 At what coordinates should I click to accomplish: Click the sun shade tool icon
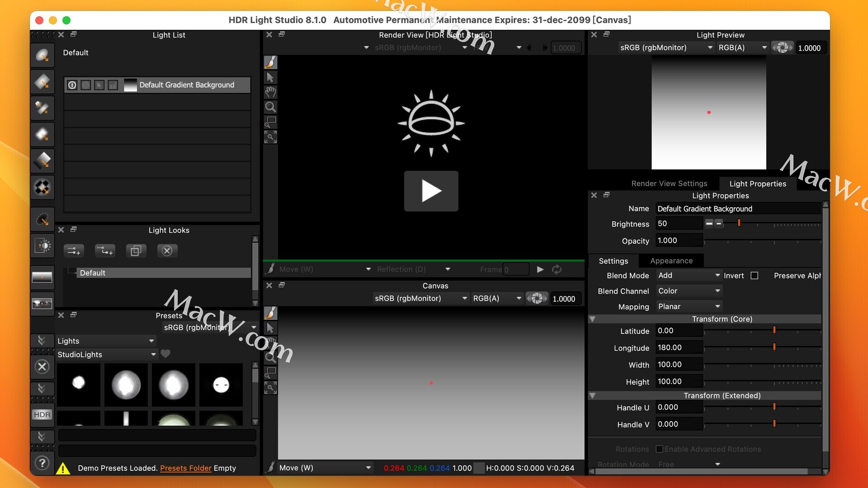42,246
